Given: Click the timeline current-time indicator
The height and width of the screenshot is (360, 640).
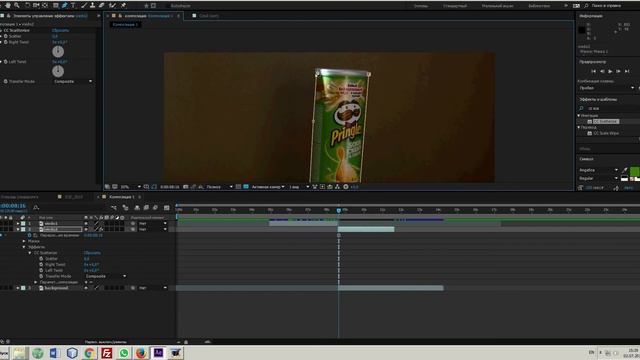Looking at the screenshot, I should pos(339,210).
